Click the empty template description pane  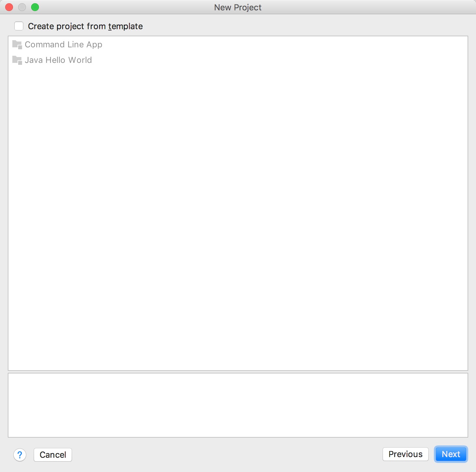(238, 405)
